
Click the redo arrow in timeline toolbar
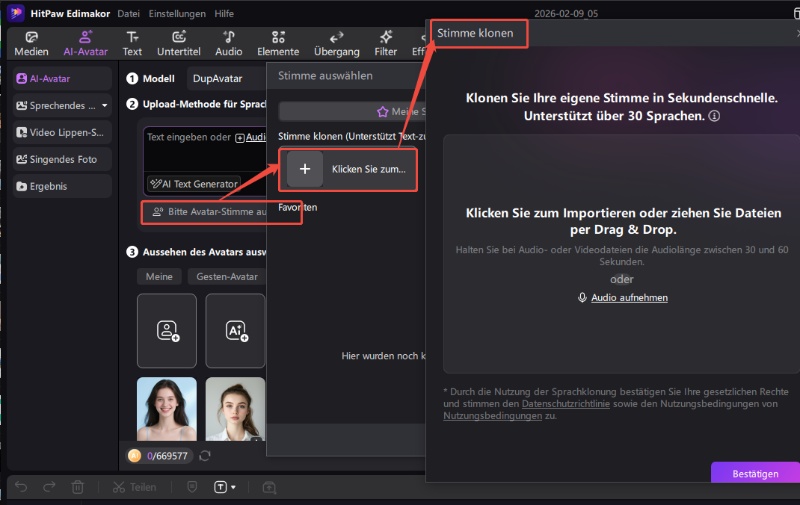49,487
